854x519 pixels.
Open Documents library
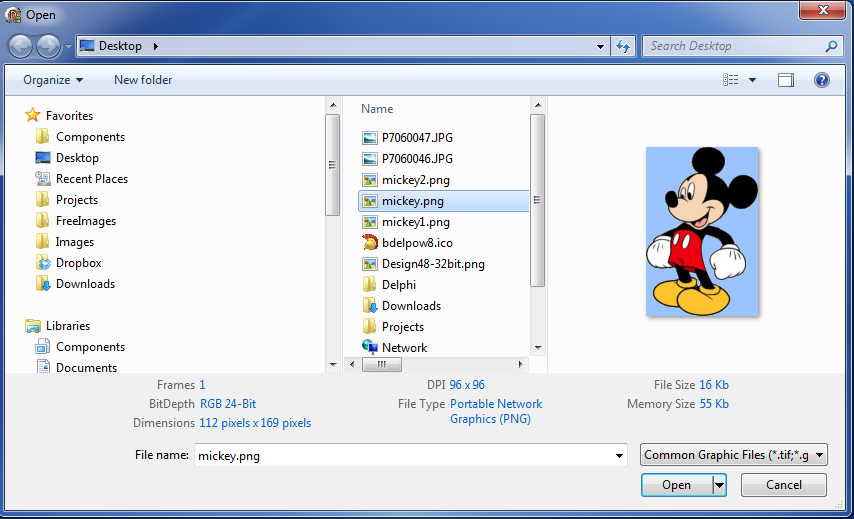coord(76,368)
